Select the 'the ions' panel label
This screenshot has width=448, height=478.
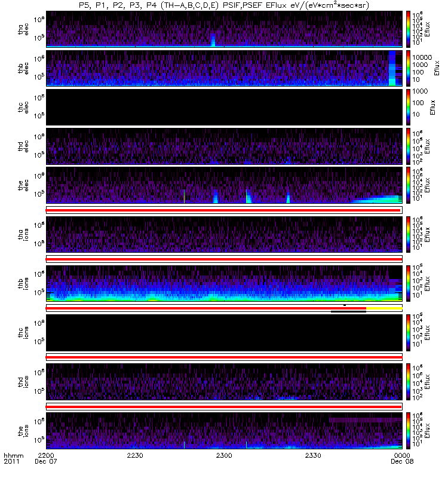coord(23,431)
